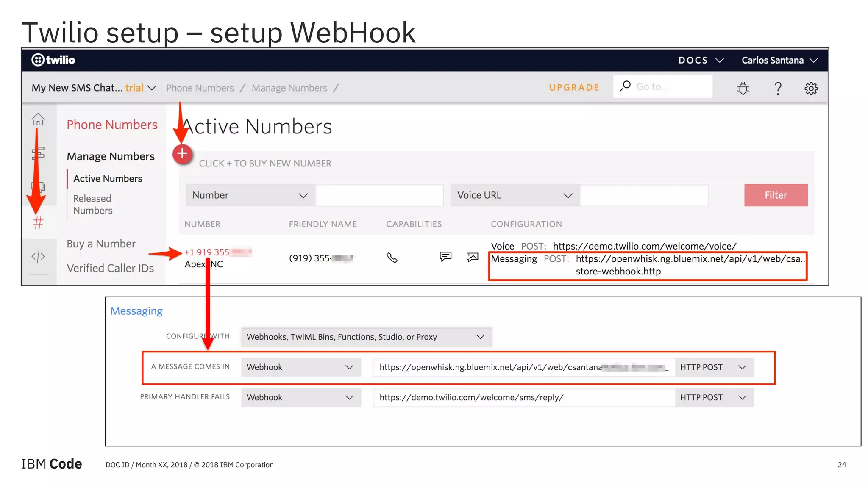This screenshot has height=488, width=868.
Task: Select Released Numbers in sidebar
Action: point(93,204)
